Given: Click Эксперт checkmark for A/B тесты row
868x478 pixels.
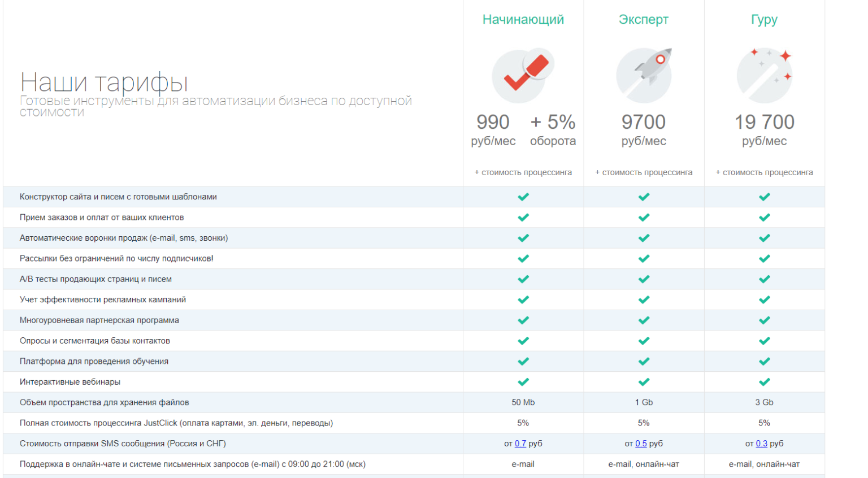Looking at the screenshot, I should pyautogui.click(x=644, y=279).
